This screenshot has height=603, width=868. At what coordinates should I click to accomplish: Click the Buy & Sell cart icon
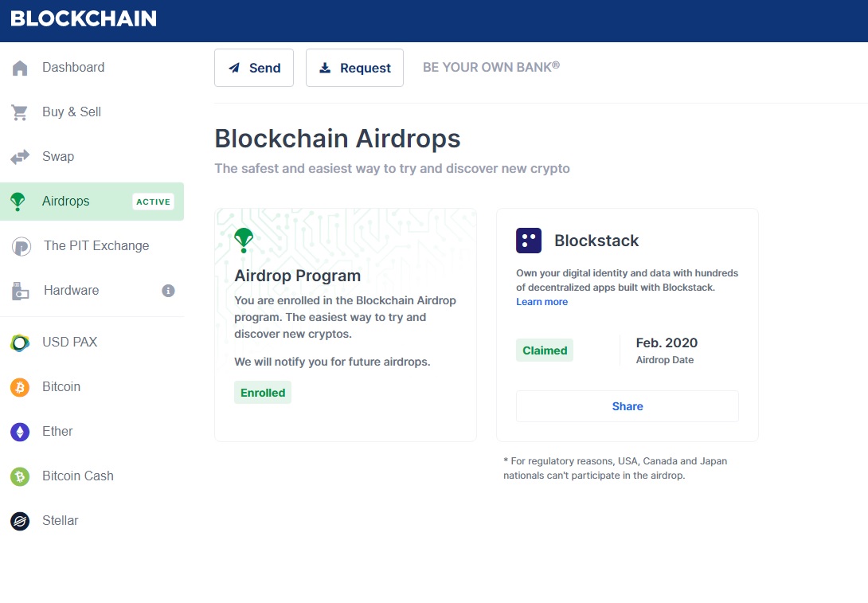21,113
